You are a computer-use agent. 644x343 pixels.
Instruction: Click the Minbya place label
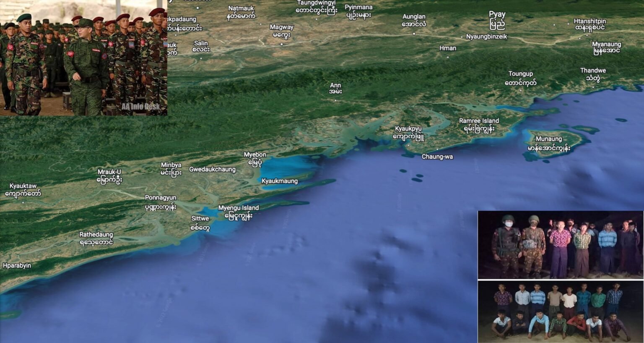(x=171, y=169)
